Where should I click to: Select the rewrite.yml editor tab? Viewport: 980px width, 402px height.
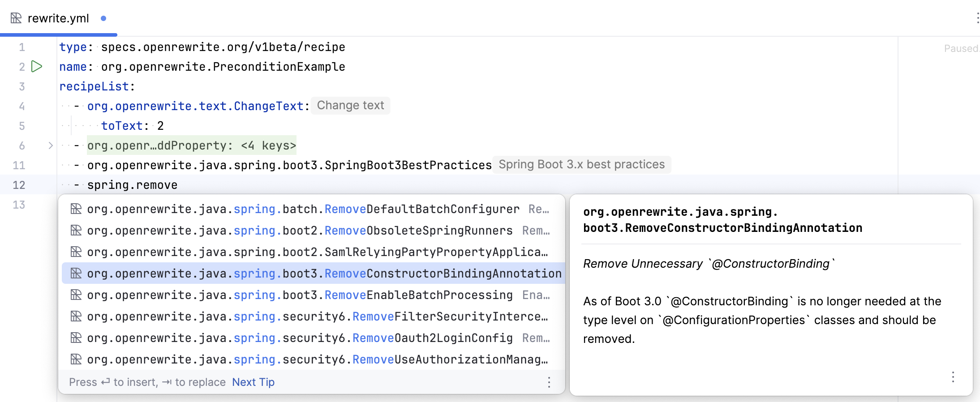coord(58,18)
